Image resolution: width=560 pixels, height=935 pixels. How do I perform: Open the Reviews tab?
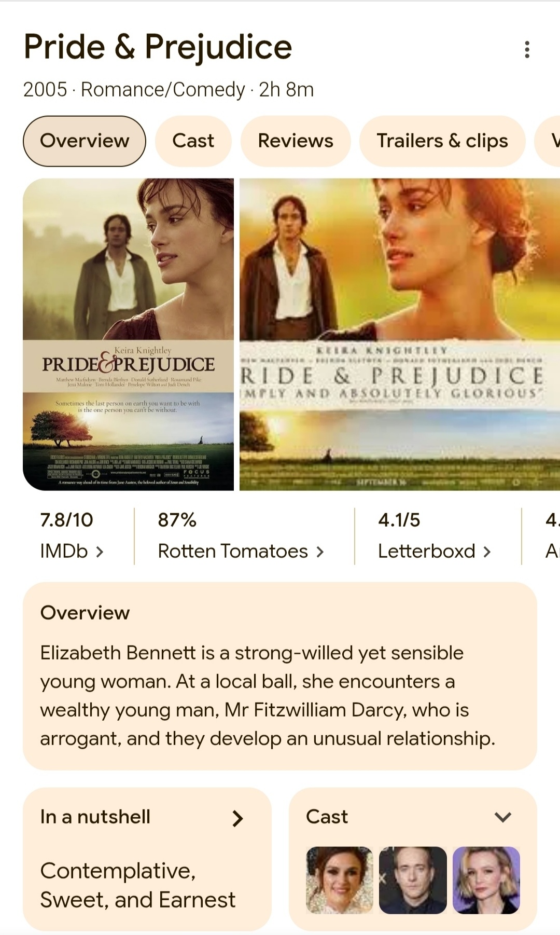tap(296, 141)
